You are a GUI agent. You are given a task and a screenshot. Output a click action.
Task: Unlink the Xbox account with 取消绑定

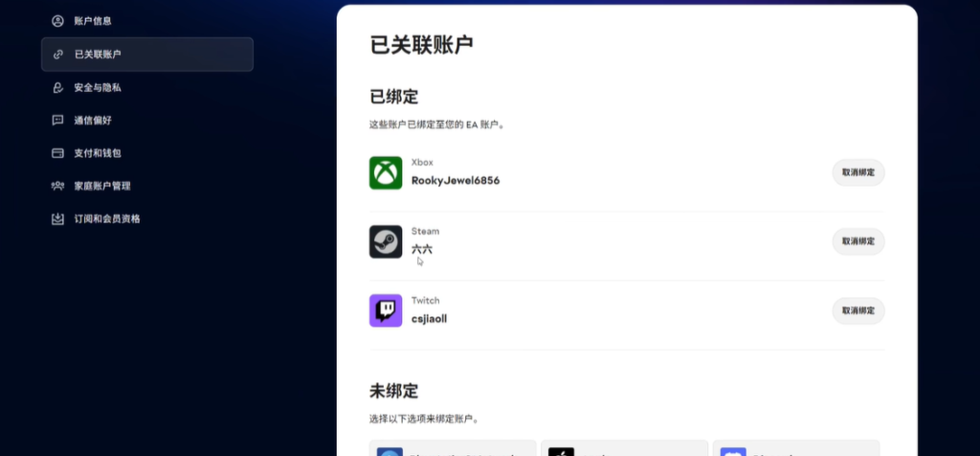click(x=857, y=172)
